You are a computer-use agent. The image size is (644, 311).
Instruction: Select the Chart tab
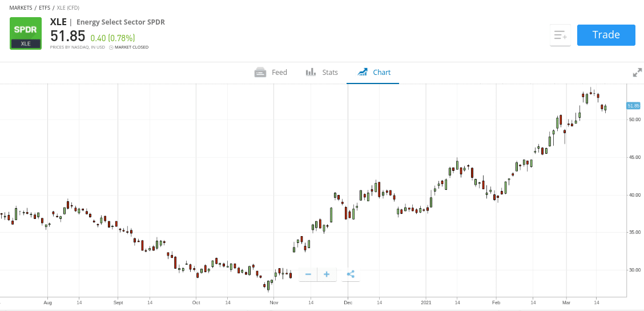374,73
